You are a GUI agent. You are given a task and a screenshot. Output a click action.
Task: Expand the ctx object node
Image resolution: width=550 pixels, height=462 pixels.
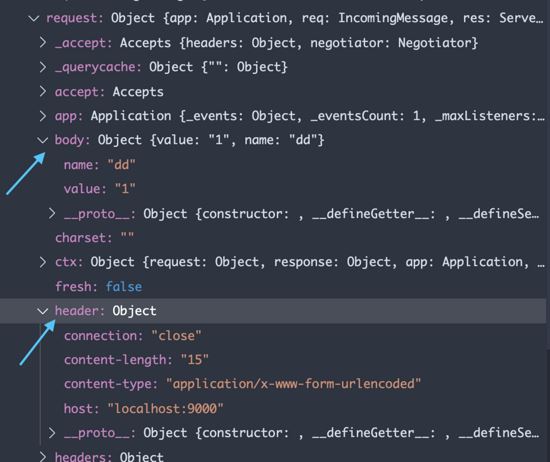[x=42, y=262]
